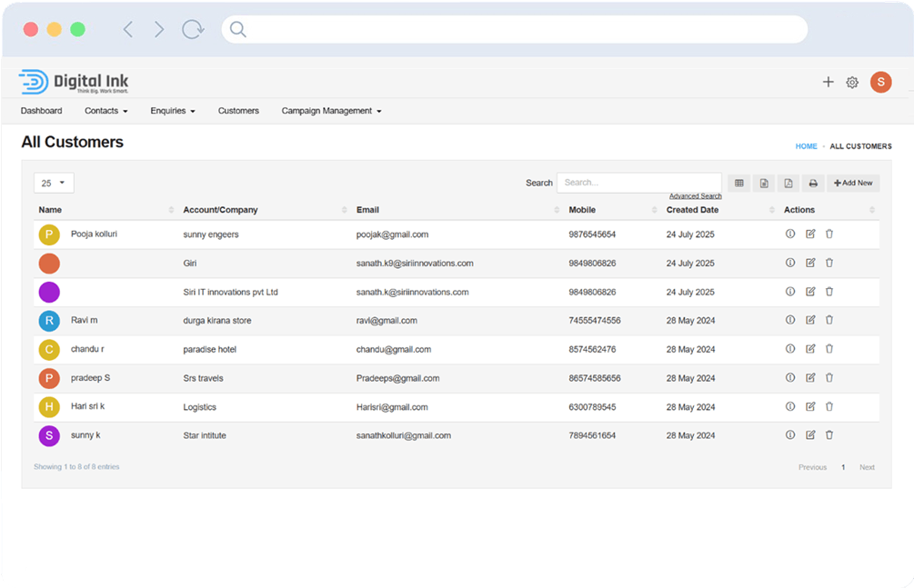The width and height of the screenshot is (914, 588).
Task: Expand the Campaign Management dropdown
Action: coord(331,111)
